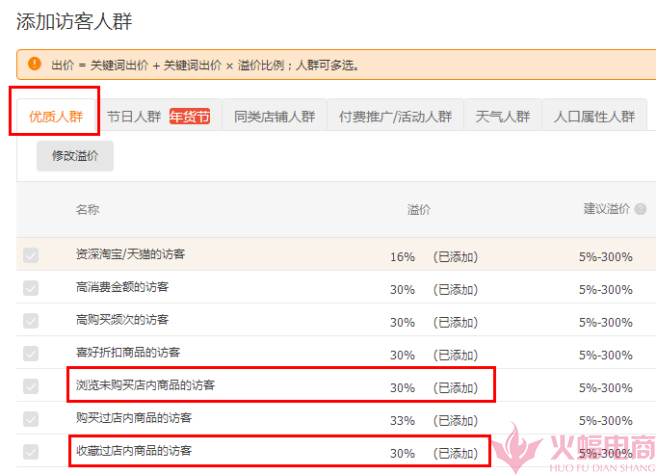Toggle checkbox for 高消费金额的访客
The width and height of the screenshot is (657, 476).
(x=31, y=288)
